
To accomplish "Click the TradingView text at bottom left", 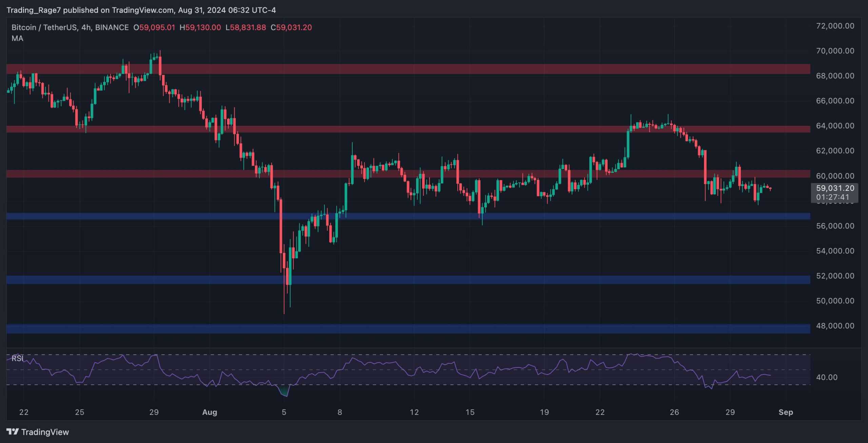I will pos(45,432).
